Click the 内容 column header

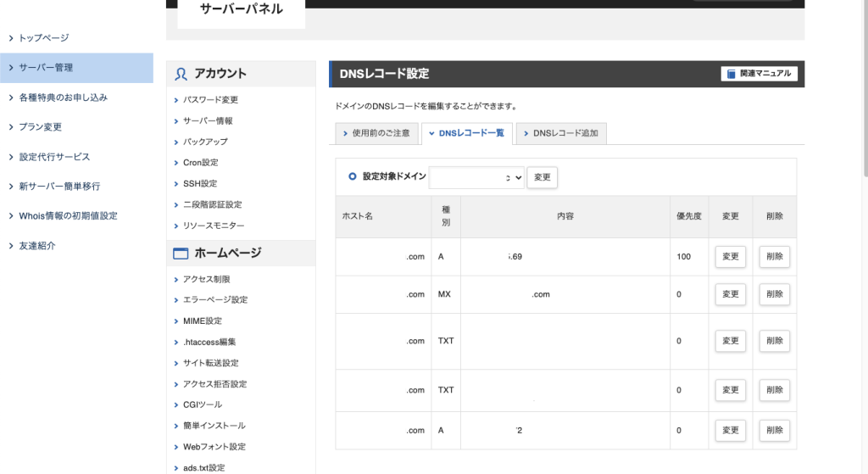point(565,216)
